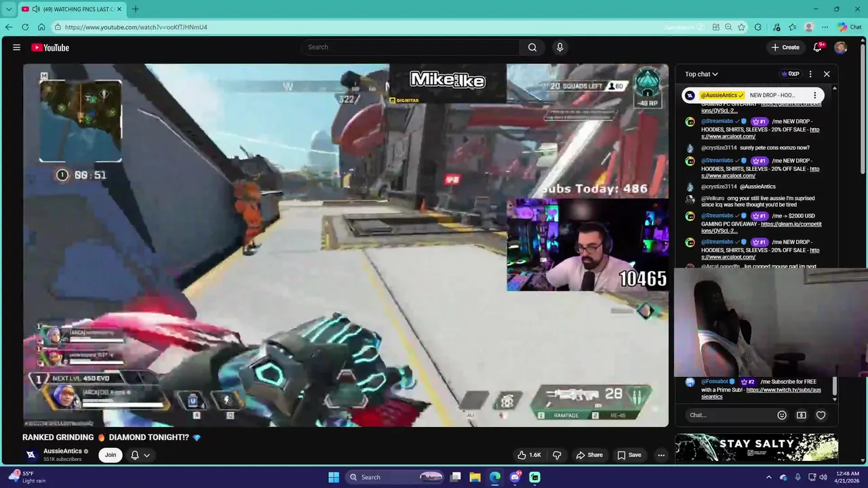Screen dimensions: 868x488
Task: Add this page to favorites
Action: click(x=741, y=27)
